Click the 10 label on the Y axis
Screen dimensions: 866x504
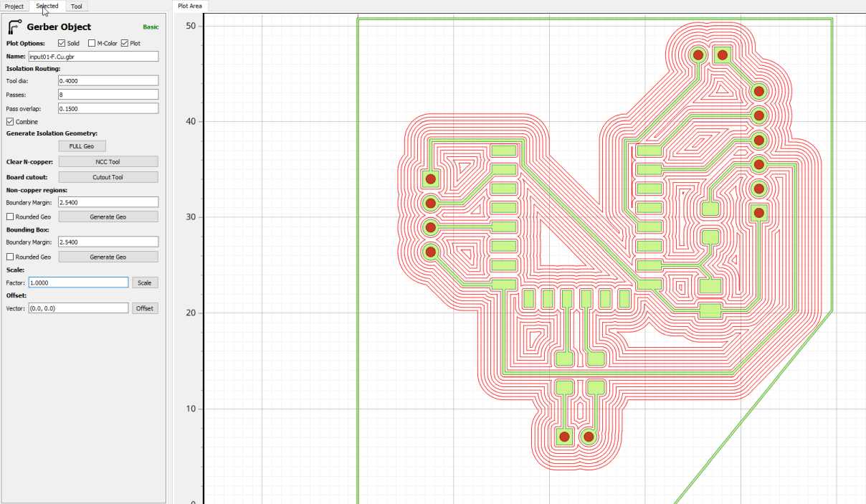191,409
